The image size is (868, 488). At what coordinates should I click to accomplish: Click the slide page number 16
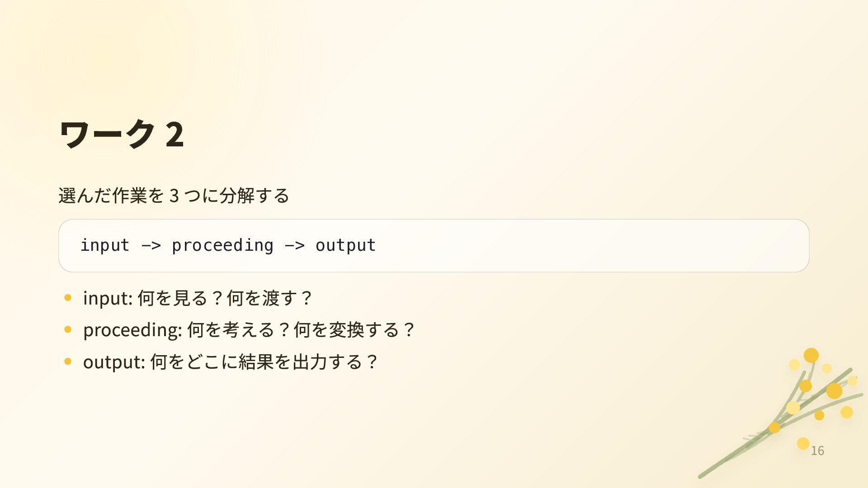pos(817,450)
